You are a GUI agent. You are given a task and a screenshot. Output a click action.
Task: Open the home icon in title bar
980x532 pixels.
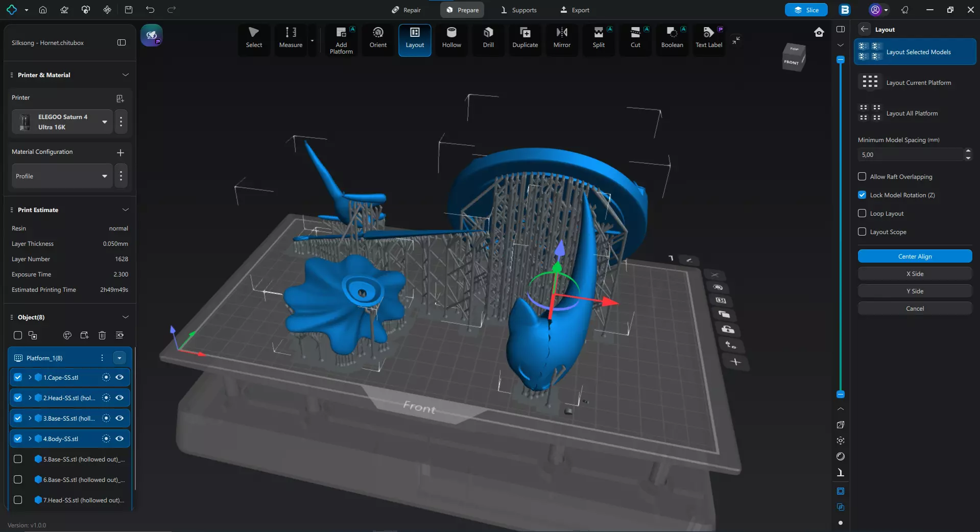[x=43, y=10]
